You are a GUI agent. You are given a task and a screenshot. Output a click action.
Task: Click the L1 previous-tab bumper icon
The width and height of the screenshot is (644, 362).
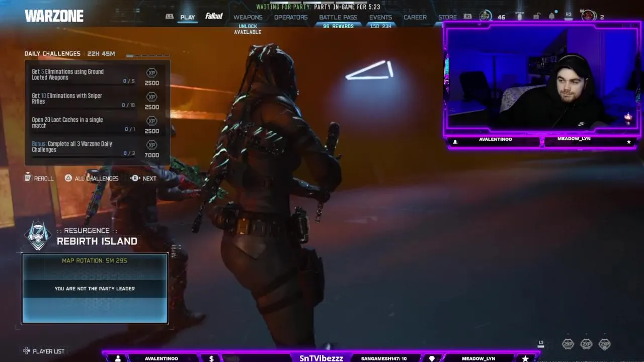[x=170, y=17]
